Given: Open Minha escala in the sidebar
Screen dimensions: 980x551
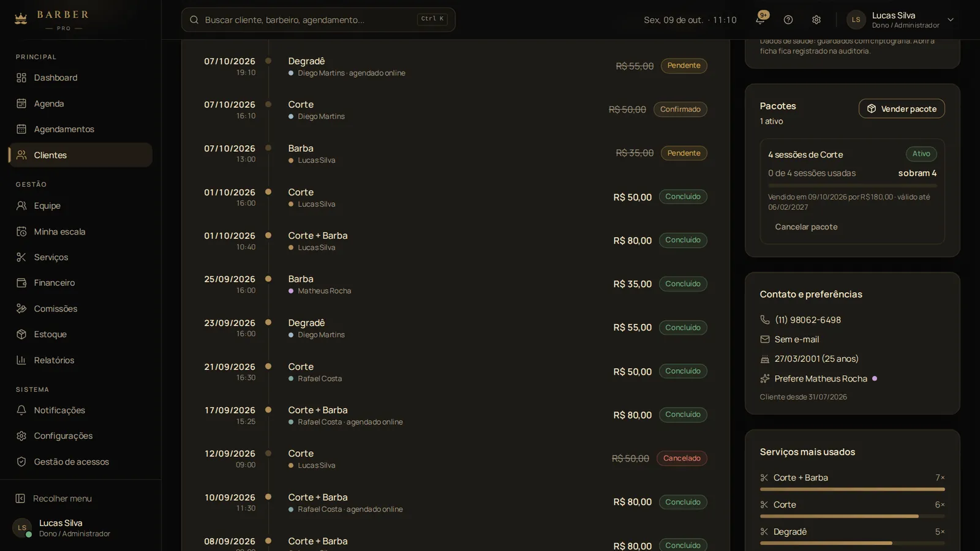Looking at the screenshot, I should click(x=80, y=231).
